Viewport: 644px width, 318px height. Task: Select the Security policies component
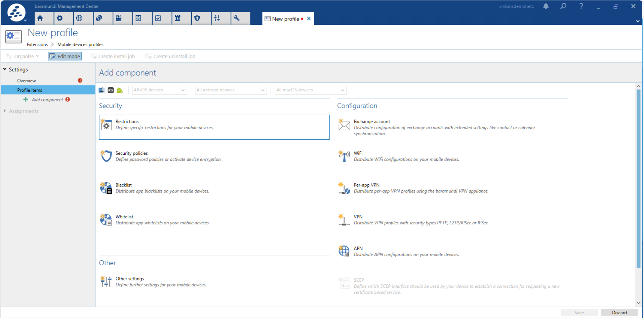tap(131, 153)
